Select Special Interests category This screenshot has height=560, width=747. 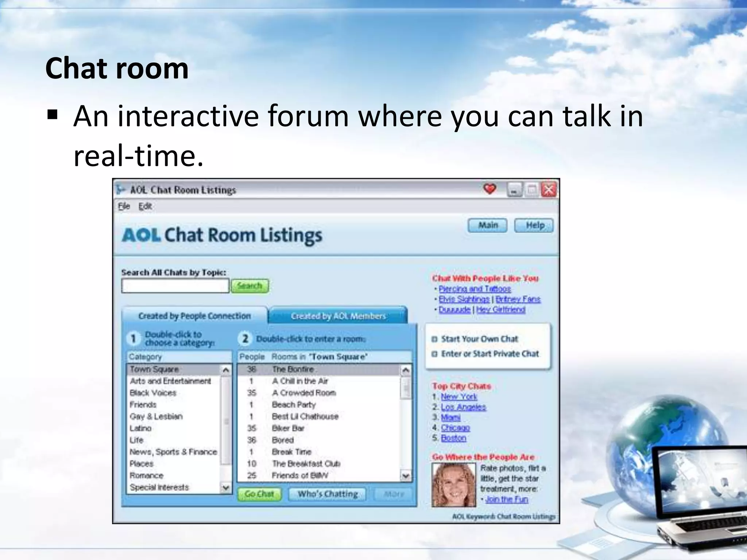click(174, 487)
